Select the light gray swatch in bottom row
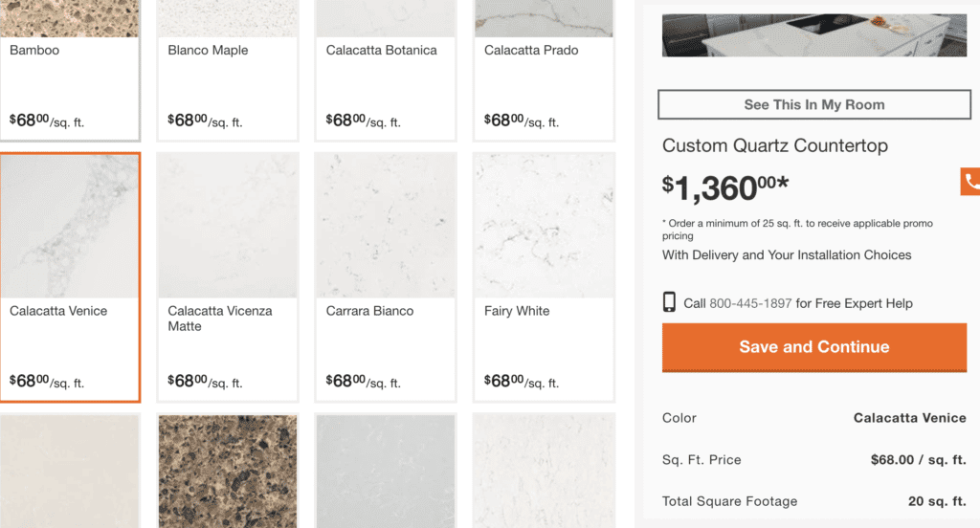 (x=386, y=472)
